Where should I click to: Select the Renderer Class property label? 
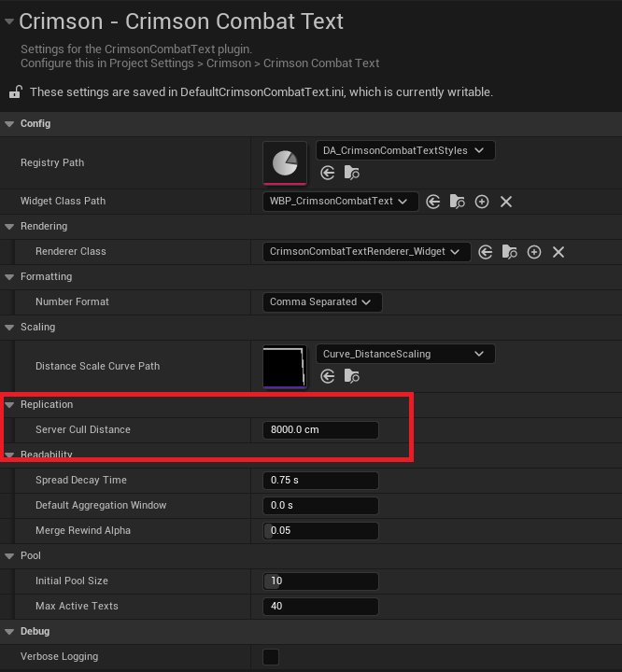(x=71, y=252)
